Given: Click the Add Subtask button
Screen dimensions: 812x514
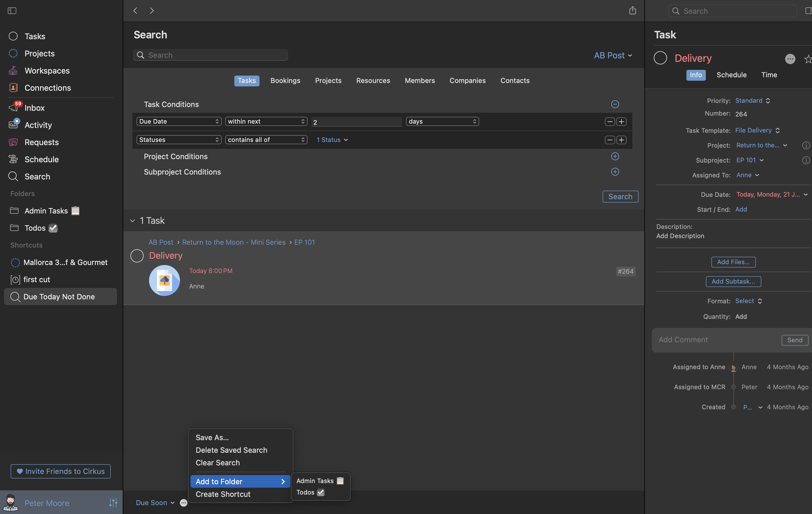Looking at the screenshot, I should tap(733, 281).
